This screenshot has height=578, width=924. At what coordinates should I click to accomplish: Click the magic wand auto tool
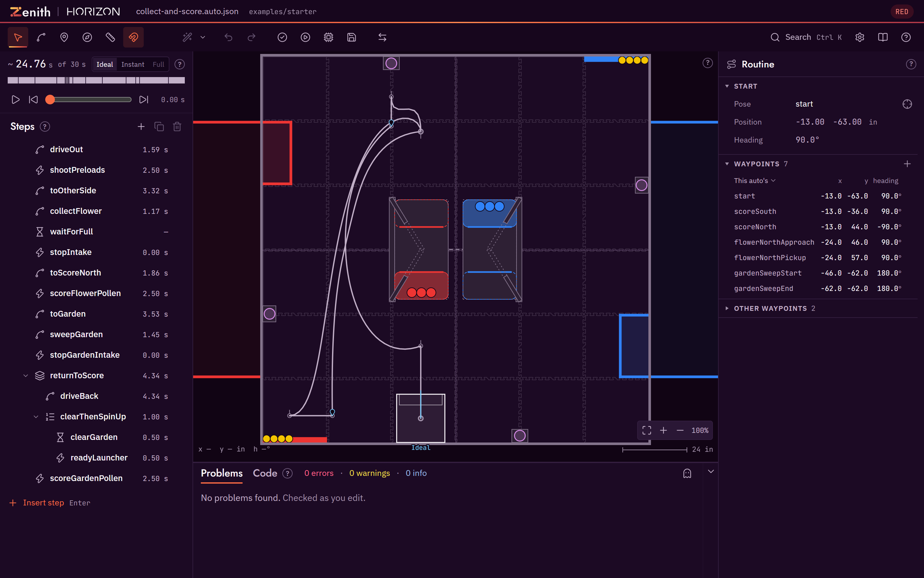click(187, 37)
